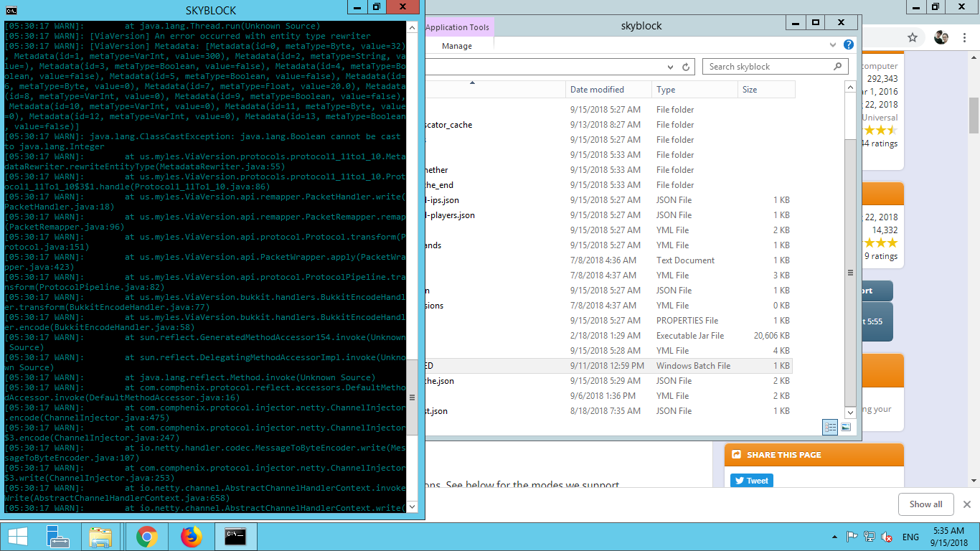This screenshot has width=980, height=551.
Task: Open the Chrome profile avatar
Action: 941,37
